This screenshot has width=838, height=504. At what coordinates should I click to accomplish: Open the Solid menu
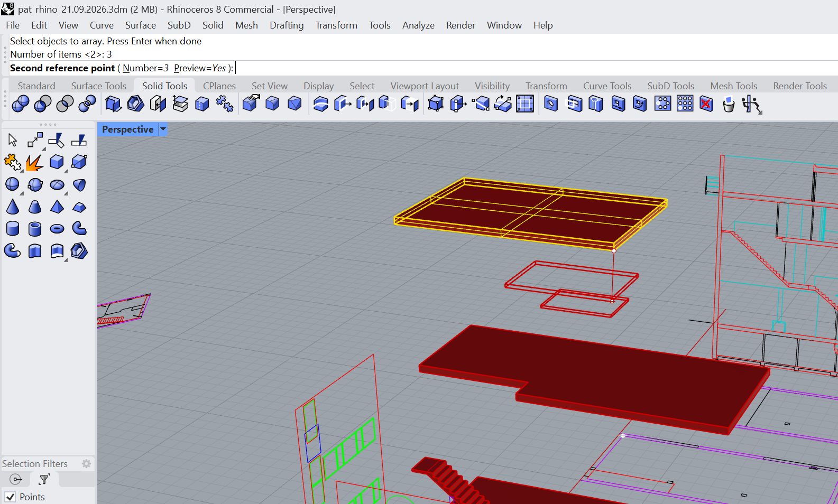213,25
